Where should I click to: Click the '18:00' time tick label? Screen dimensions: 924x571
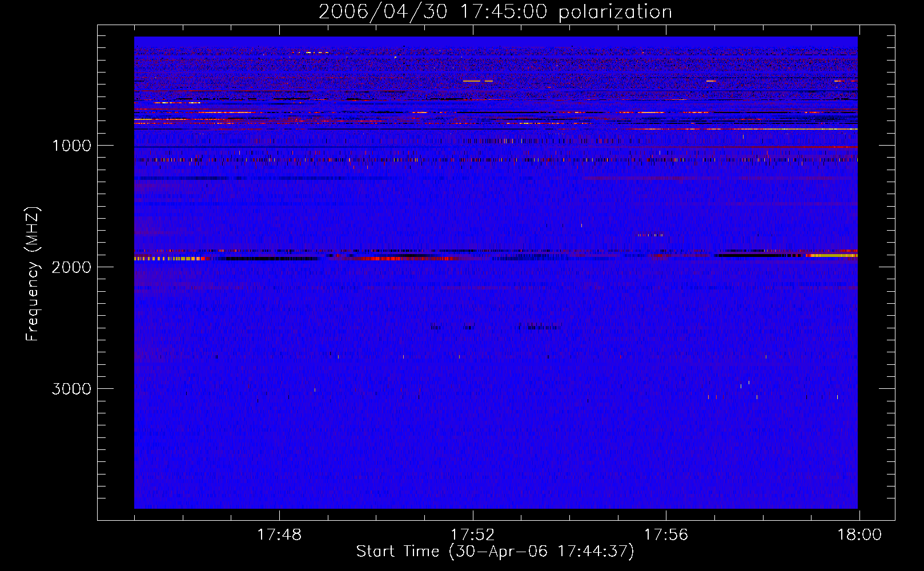859,535
